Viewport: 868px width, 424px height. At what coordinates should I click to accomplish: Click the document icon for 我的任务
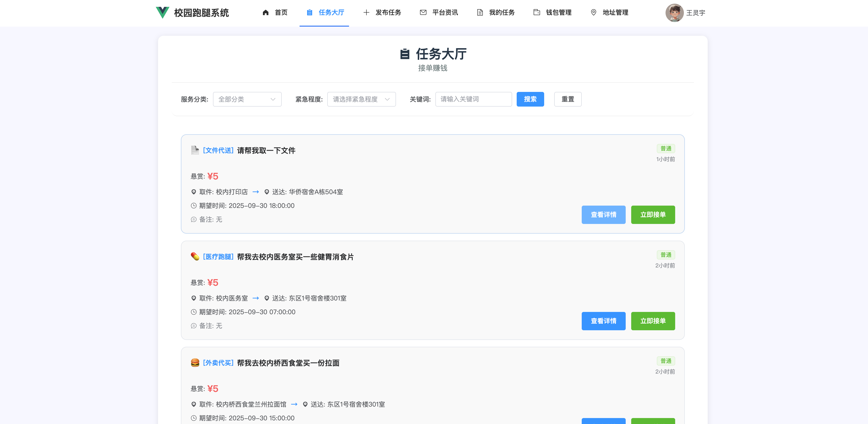[x=480, y=12]
